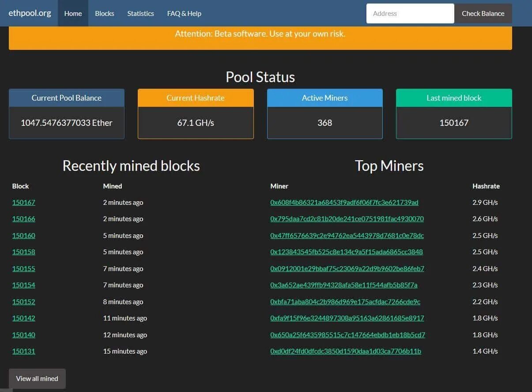Viewport: 532px width, 392px height.
Task: Open the FAQ & Help nav tab
Action: click(x=184, y=13)
